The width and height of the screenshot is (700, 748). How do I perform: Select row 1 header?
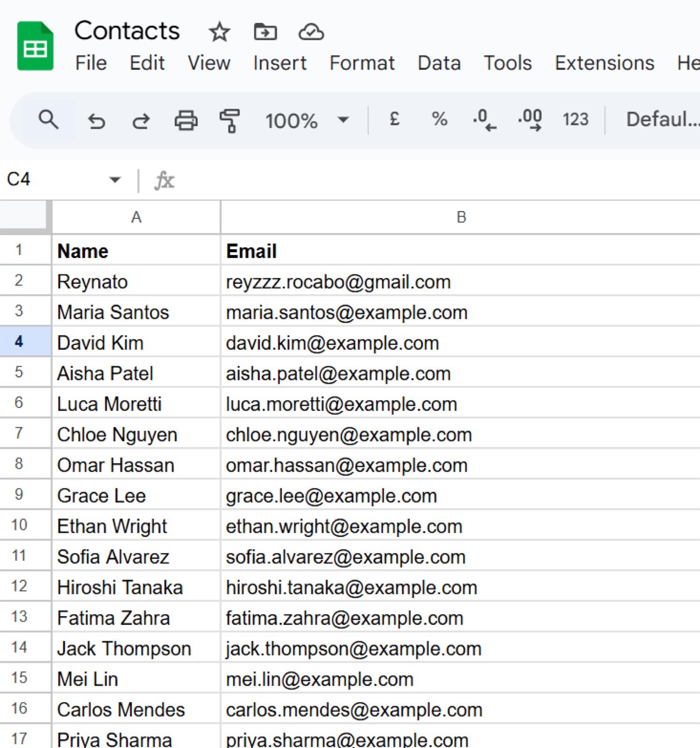point(25,250)
